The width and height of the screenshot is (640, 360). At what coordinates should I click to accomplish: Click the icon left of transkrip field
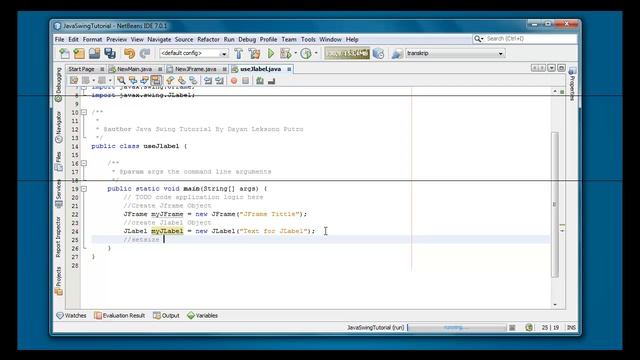[396, 53]
